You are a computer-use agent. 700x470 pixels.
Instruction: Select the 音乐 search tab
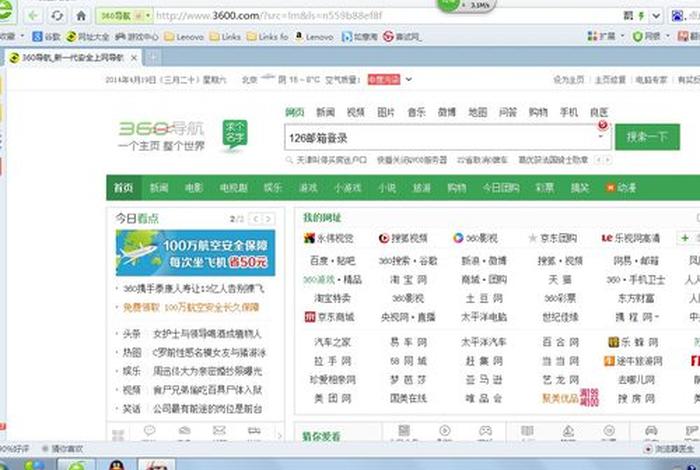click(417, 112)
